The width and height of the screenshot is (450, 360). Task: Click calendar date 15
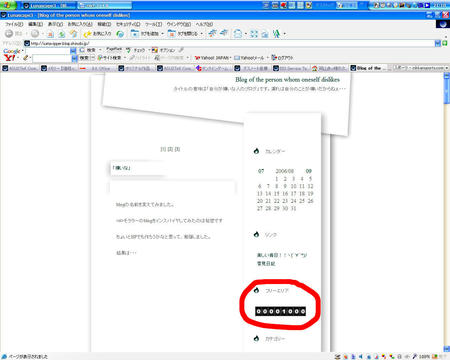[276, 194]
